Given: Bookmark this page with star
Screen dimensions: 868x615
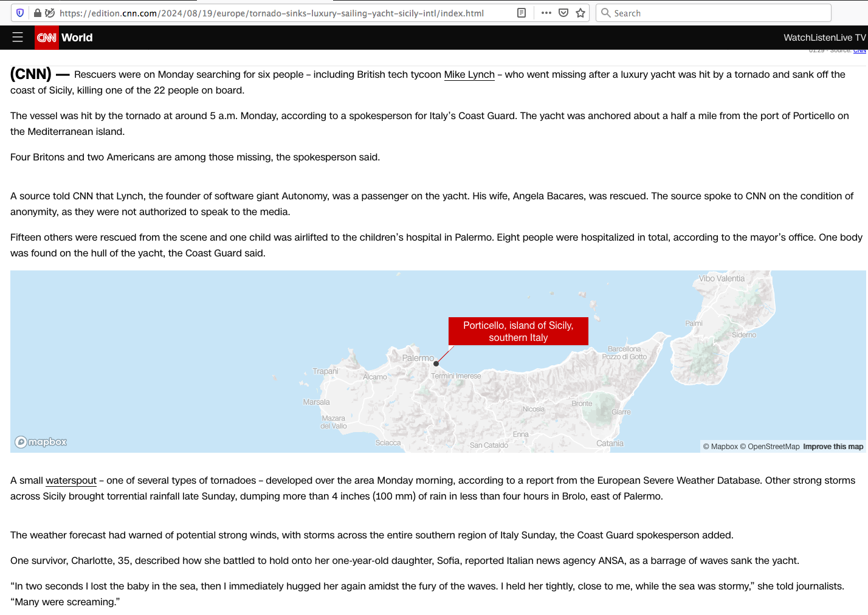Looking at the screenshot, I should click(580, 13).
